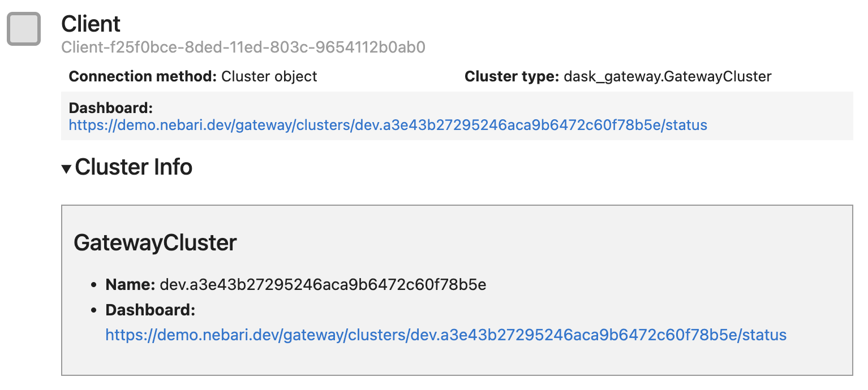
Task: Select the Cluster object value text
Action: tap(270, 76)
